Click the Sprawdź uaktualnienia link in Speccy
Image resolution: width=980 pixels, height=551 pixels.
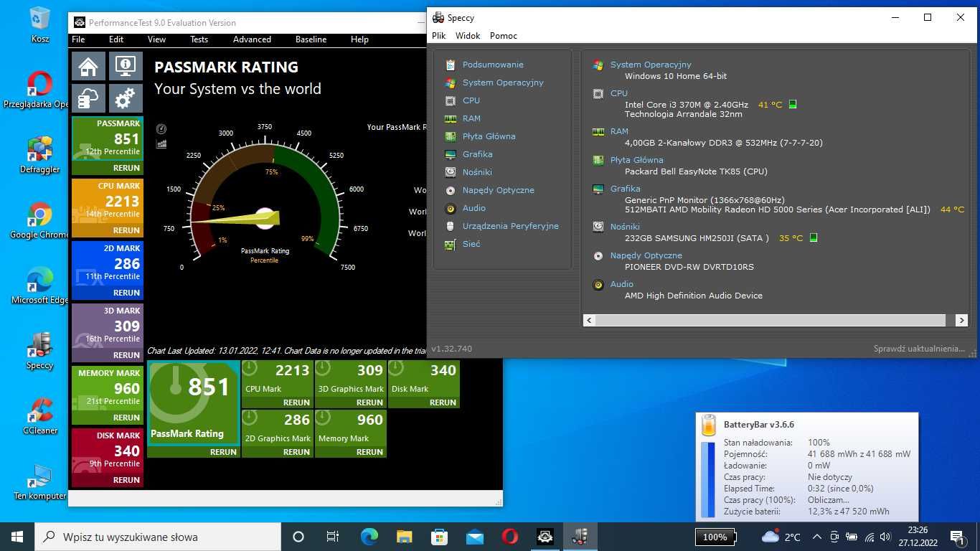919,349
